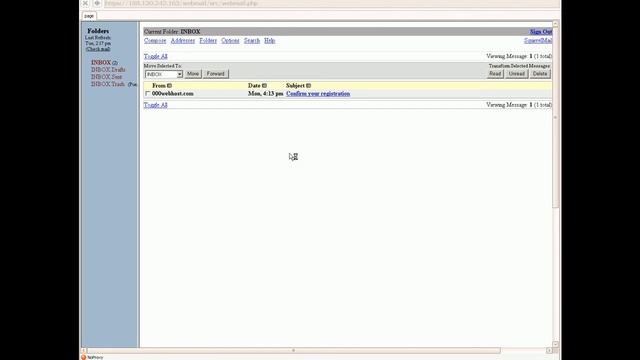Viewport: 640px width, 360px height.
Task: Click the vertical scrollbar up arrow
Action: 556,24
